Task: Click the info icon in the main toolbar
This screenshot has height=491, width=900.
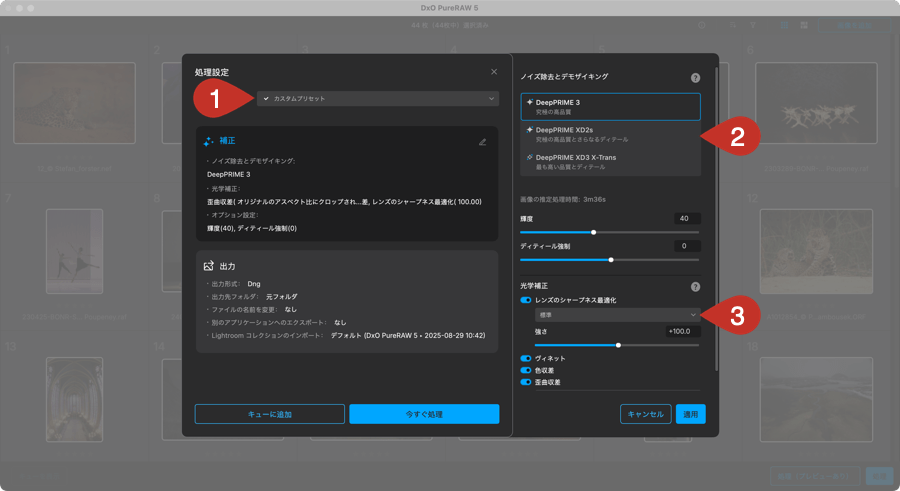Action: [701, 25]
